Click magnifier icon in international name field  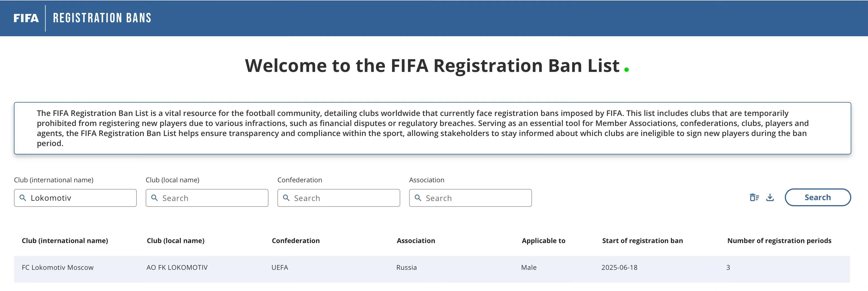[23, 198]
